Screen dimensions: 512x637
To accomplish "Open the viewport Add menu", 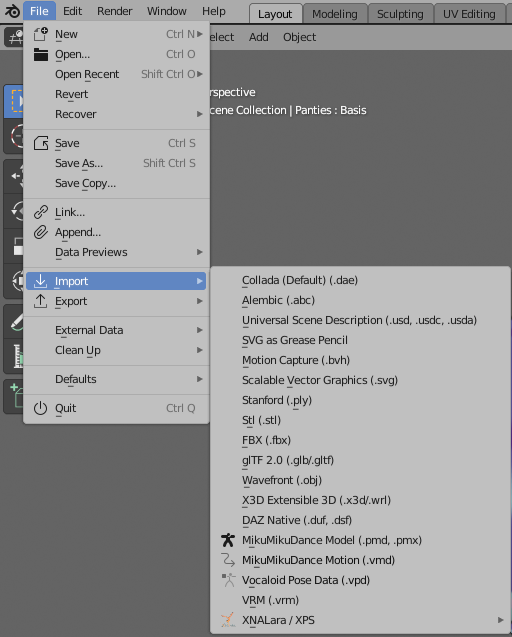I will tap(259, 37).
